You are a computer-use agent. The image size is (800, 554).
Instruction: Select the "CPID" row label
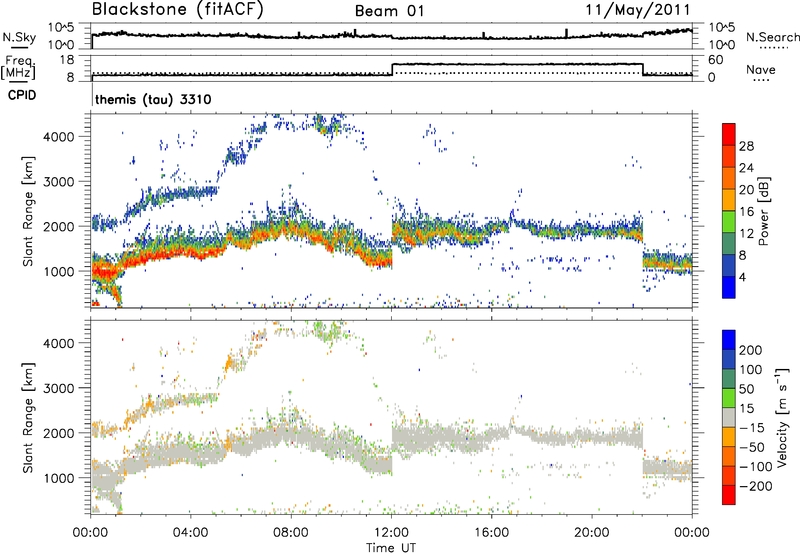pos(22,95)
